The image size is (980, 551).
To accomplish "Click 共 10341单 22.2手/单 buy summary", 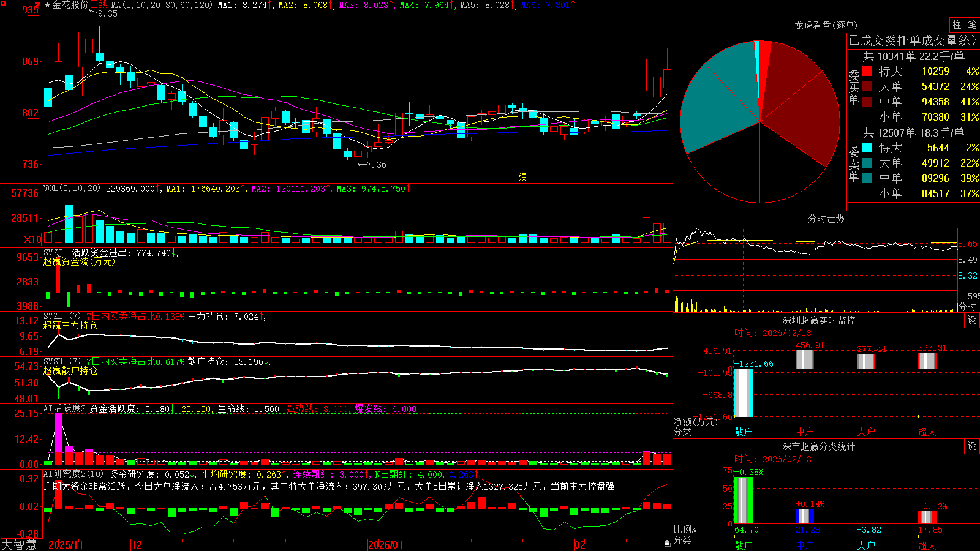I will pos(913,56).
